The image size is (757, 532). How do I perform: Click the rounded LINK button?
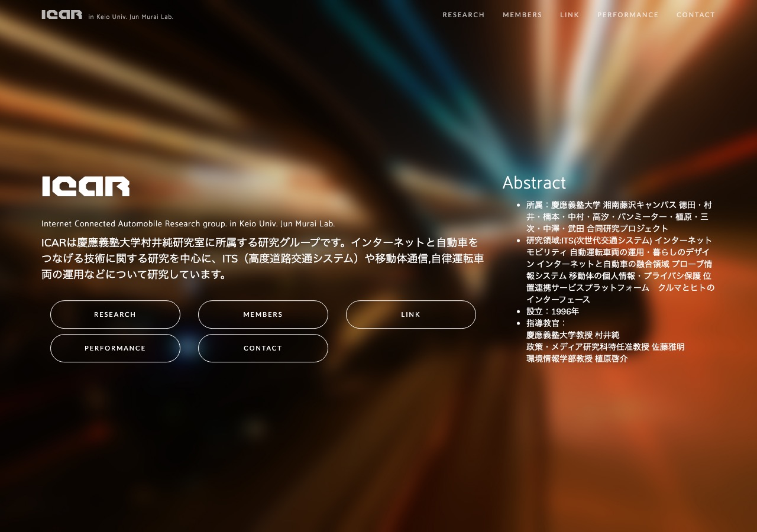tap(411, 314)
